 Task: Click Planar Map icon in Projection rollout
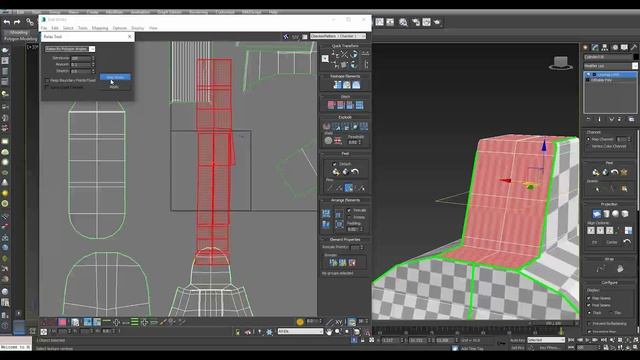click(596, 214)
